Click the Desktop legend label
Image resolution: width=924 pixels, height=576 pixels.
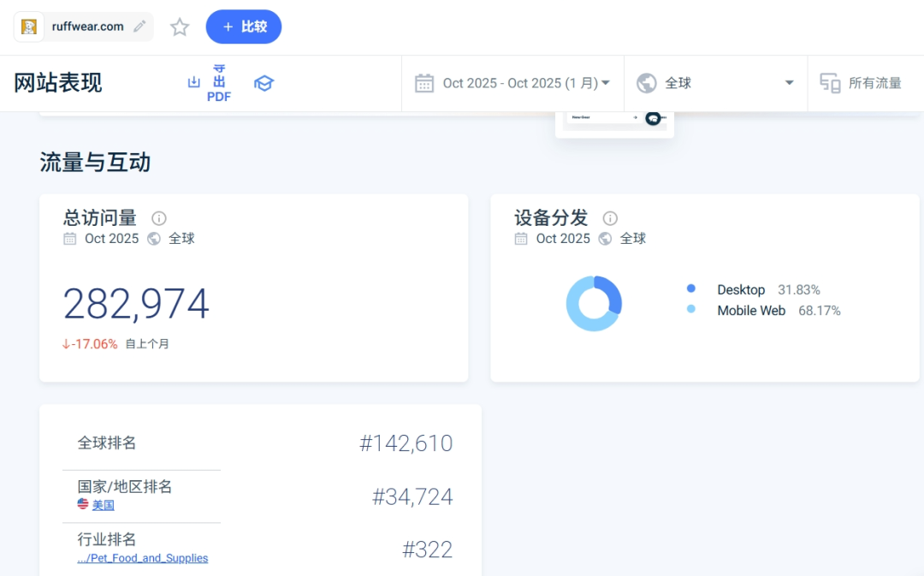point(741,290)
